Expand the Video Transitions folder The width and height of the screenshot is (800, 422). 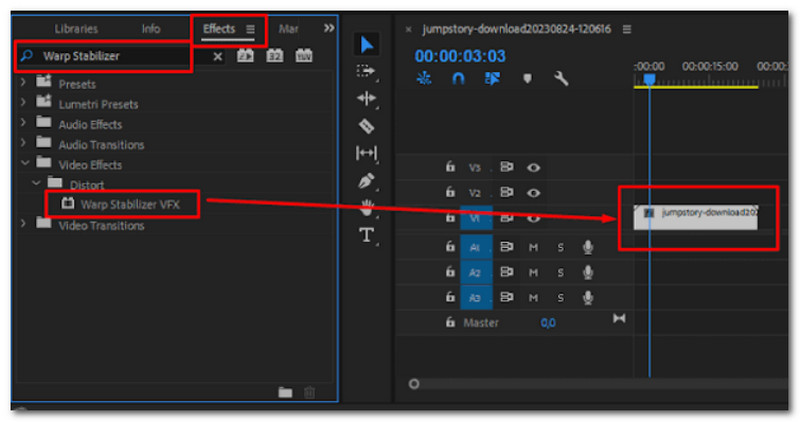tap(23, 224)
